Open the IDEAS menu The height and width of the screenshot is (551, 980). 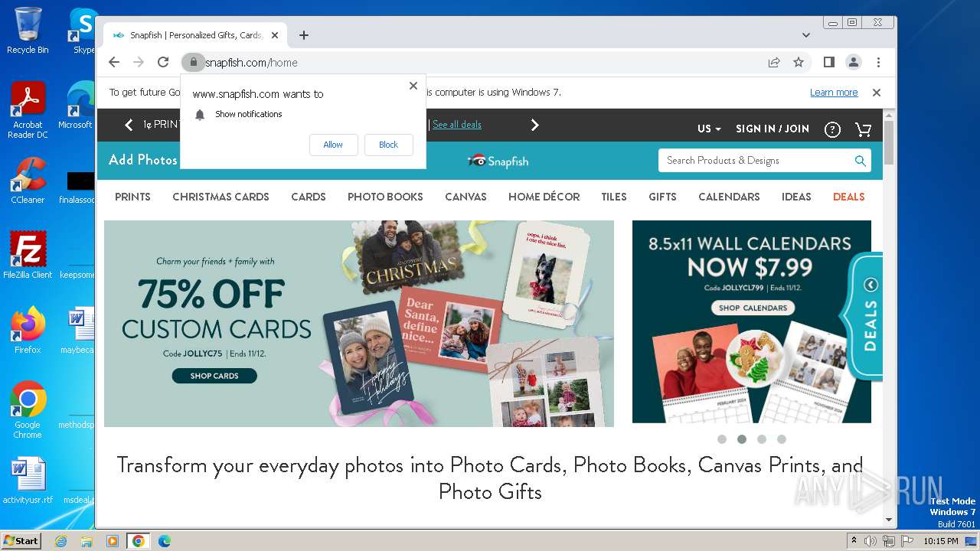(x=796, y=197)
